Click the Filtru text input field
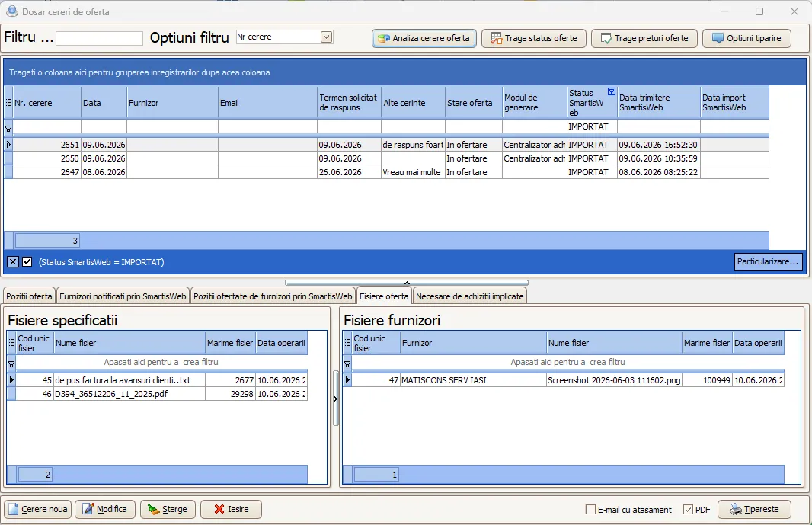Image resolution: width=812 pixels, height=525 pixels. click(x=100, y=38)
